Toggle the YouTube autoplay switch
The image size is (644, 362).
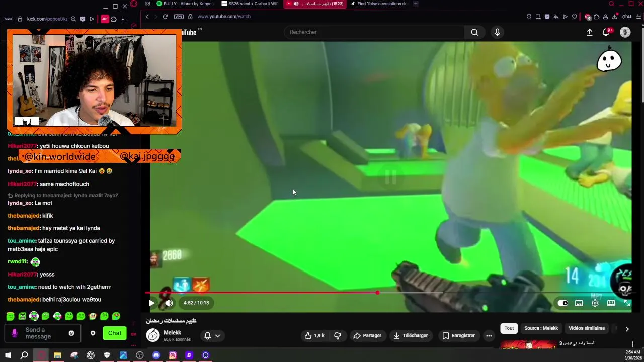pos(563,303)
